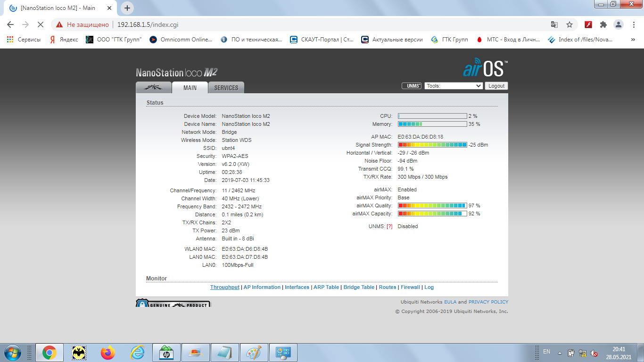Open the СКАУТ-Портал bookmark
The height and width of the screenshot is (362, 644).
click(x=322, y=40)
